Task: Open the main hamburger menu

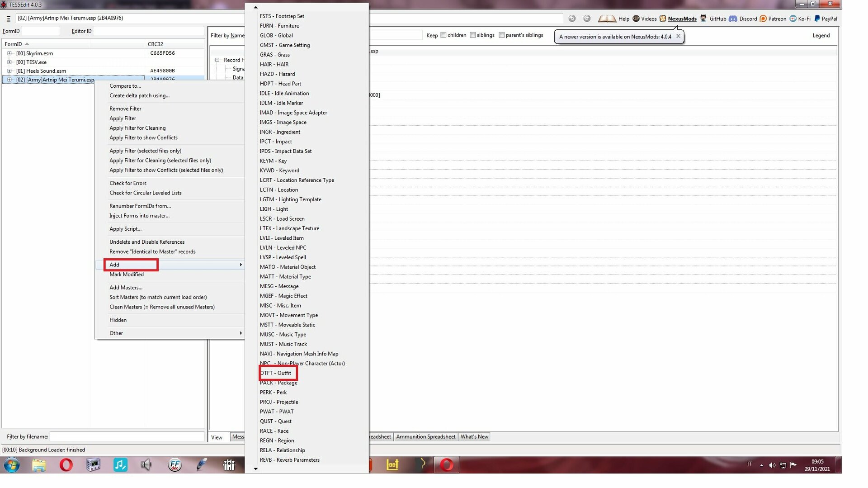Action: pos(8,19)
